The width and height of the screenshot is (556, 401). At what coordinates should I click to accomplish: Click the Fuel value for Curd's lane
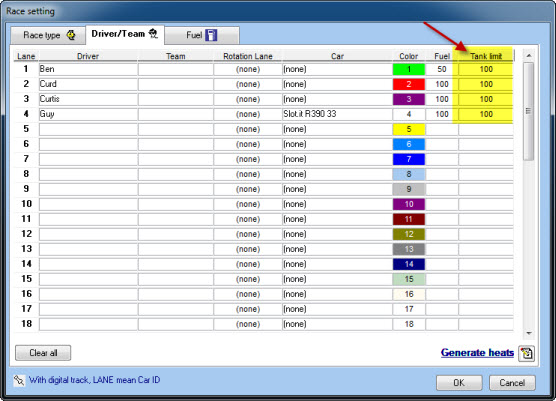coord(442,84)
